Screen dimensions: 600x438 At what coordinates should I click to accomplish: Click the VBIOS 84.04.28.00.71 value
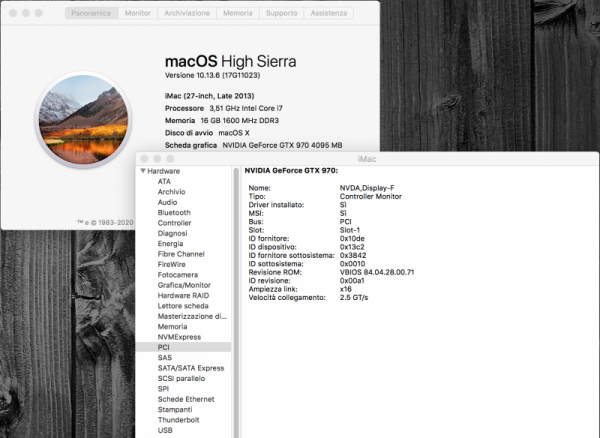click(377, 272)
